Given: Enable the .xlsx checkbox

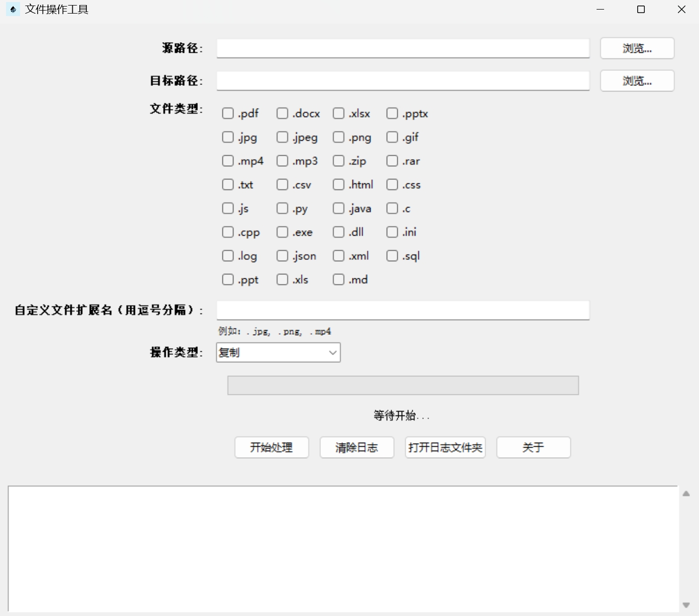Looking at the screenshot, I should click(x=338, y=114).
